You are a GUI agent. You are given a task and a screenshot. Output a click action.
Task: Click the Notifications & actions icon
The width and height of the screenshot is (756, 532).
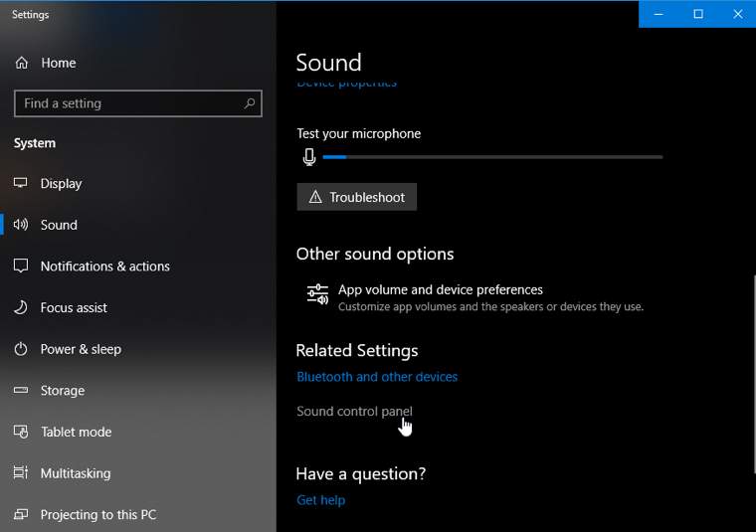[x=21, y=266]
